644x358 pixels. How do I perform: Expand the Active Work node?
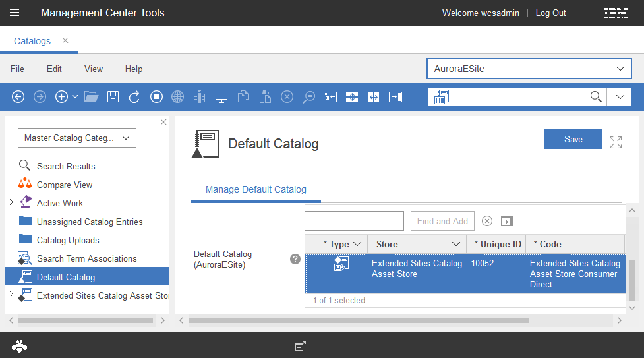point(11,202)
